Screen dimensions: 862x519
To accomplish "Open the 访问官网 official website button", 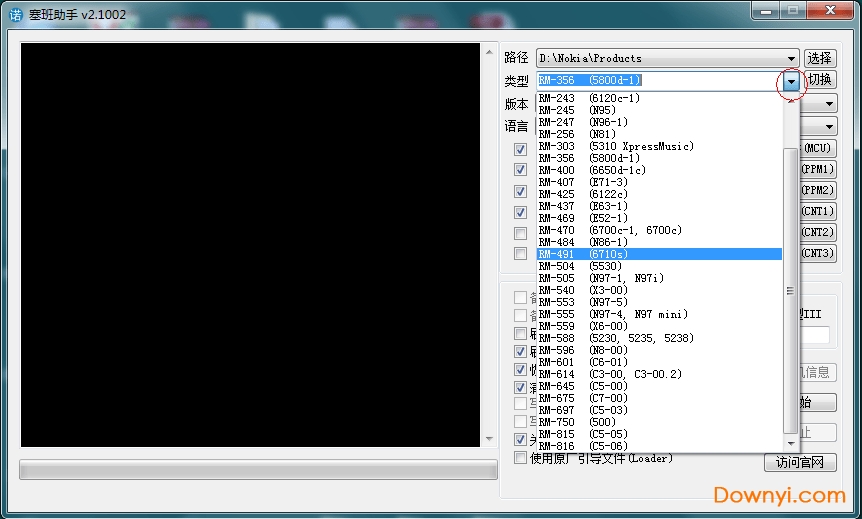I will tap(799, 462).
